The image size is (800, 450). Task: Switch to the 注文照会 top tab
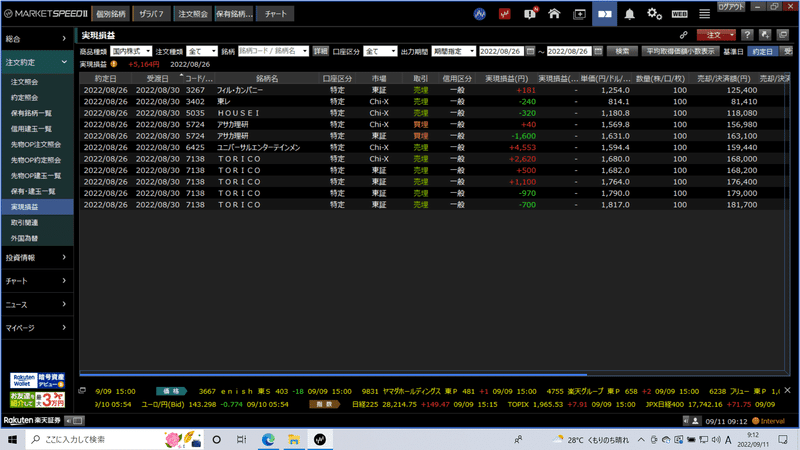pyautogui.click(x=193, y=14)
